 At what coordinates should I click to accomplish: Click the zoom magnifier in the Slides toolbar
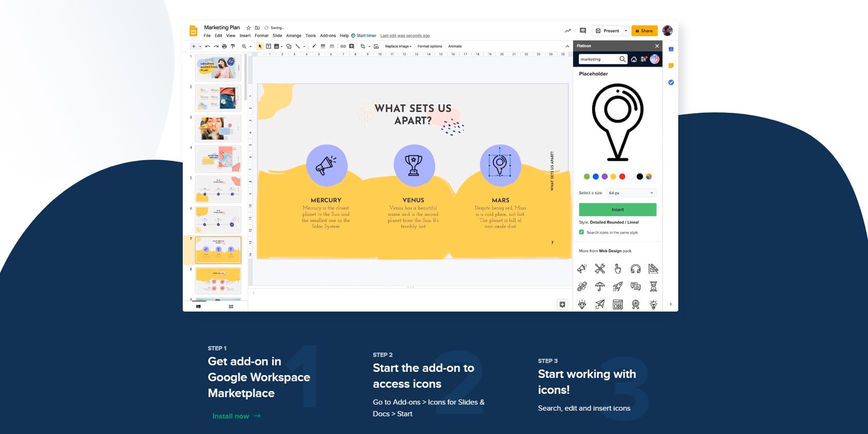point(244,47)
